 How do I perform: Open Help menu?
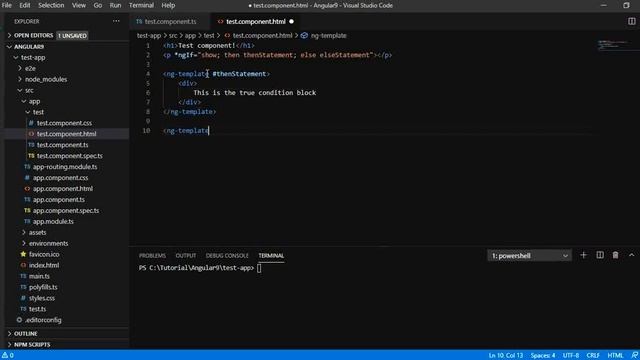168,5
